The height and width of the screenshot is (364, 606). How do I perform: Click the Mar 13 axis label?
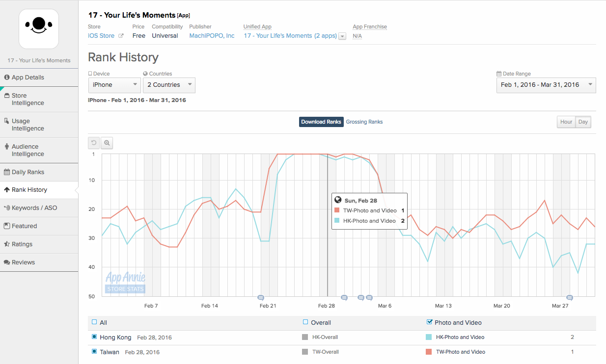coord(443,306)
